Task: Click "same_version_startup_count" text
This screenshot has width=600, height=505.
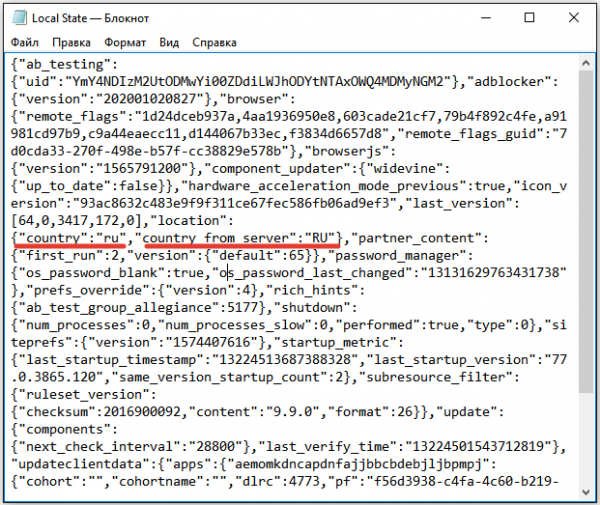Action: (x=220, y=377)
